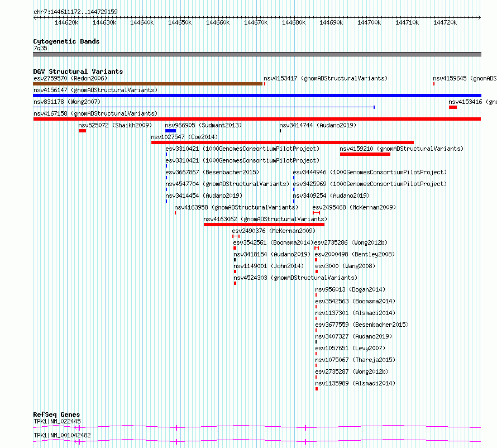Image resolution: width=497 pixels, height=448 pixels.
Task: Open nsv4153417 gnomAD variant label
Action: [326, 78]
